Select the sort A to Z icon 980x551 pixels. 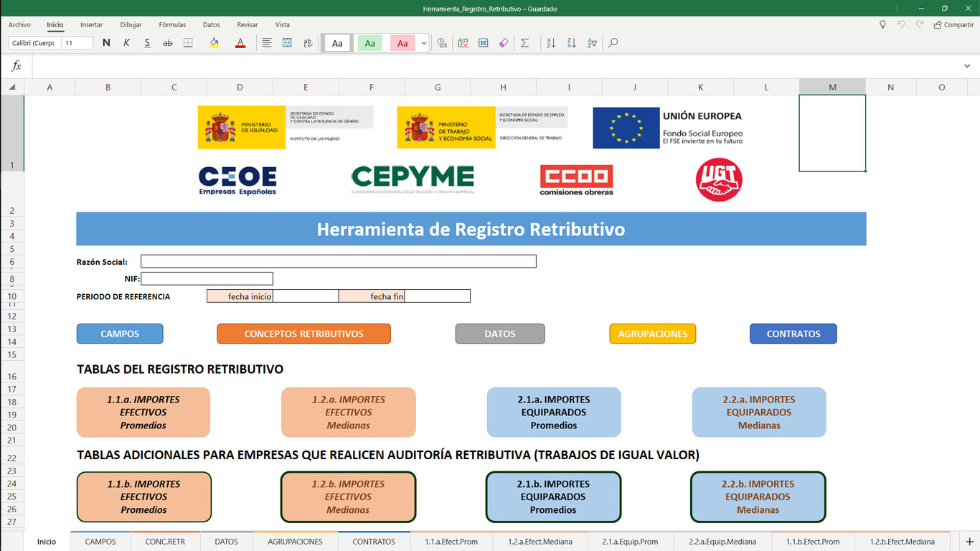pyautogui.click(x=550, y=43)
